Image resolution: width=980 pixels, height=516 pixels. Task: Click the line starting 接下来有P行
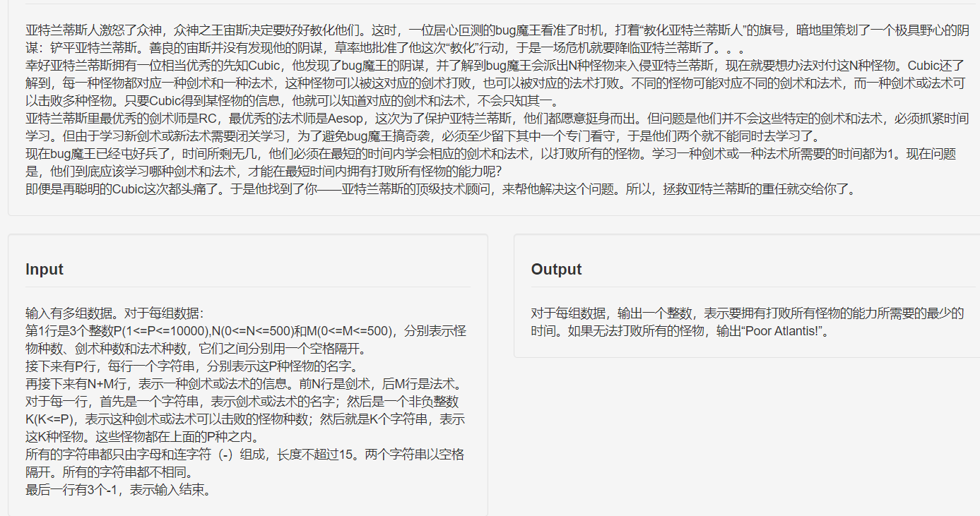click(x=191, y=366)
